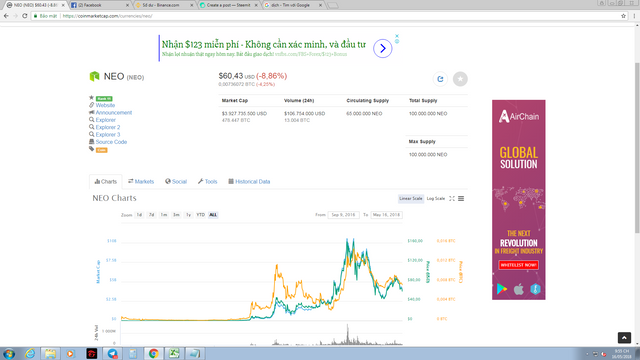Open Windows Start menu
Screen dimensions: 640x360
[9, 353]
